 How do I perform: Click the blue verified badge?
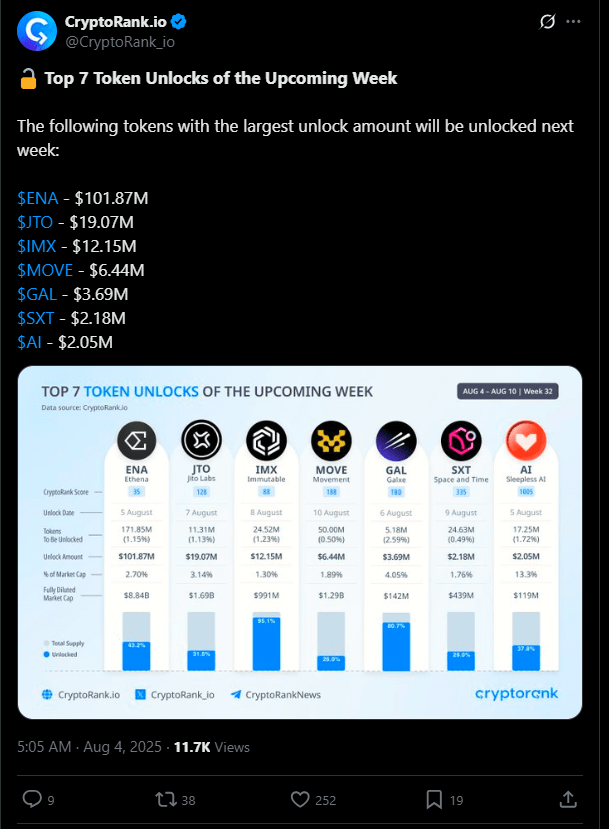click(x=179, y=22)
